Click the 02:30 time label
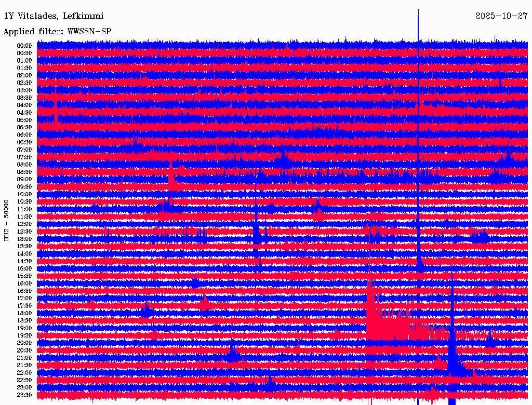 click(24, 83)
